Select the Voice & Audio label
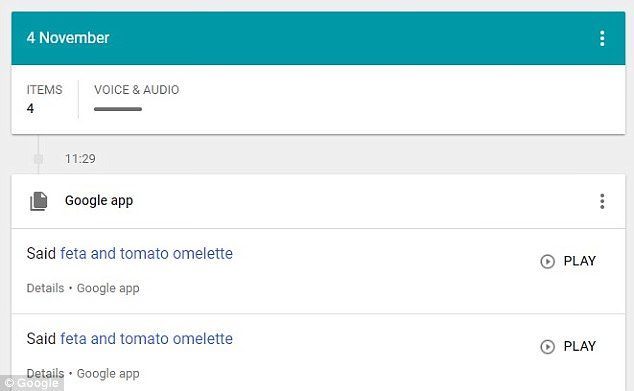The image size is (634, 391). [137, 90]
